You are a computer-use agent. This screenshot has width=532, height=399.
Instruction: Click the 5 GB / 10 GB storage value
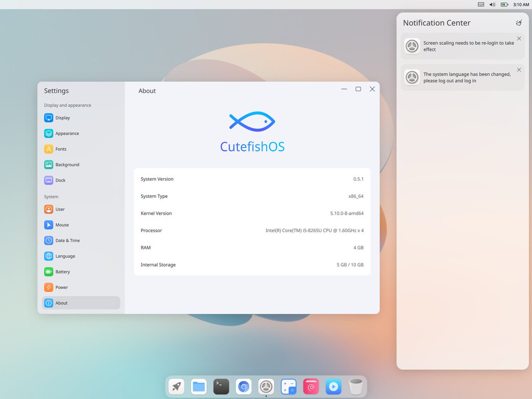(350, 265)
